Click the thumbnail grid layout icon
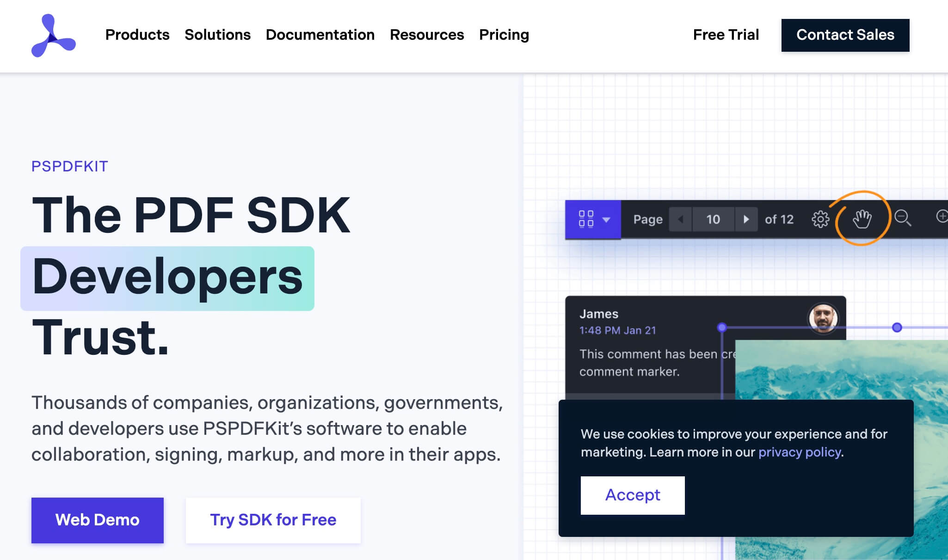This screenshot has height=560, width=948. pyautogui.click(x=586, y=219)
